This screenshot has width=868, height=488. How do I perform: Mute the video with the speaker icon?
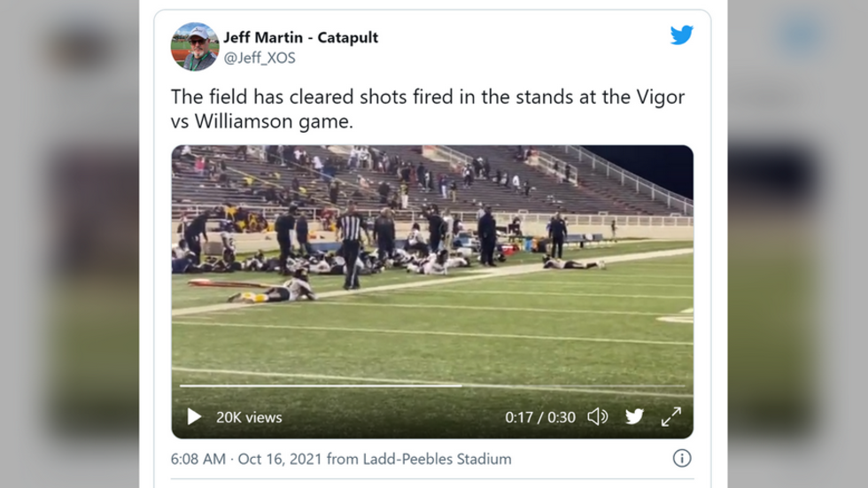[598, 416]
